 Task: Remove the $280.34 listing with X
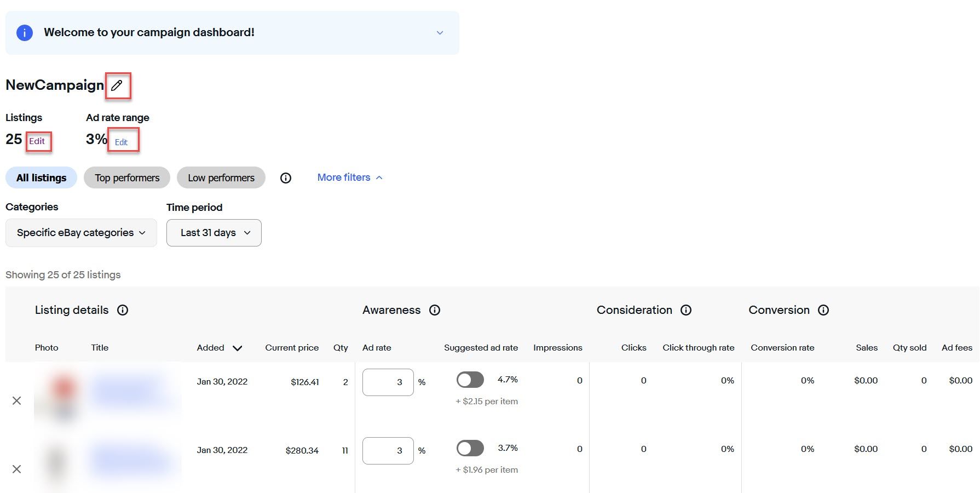point(17,469)
